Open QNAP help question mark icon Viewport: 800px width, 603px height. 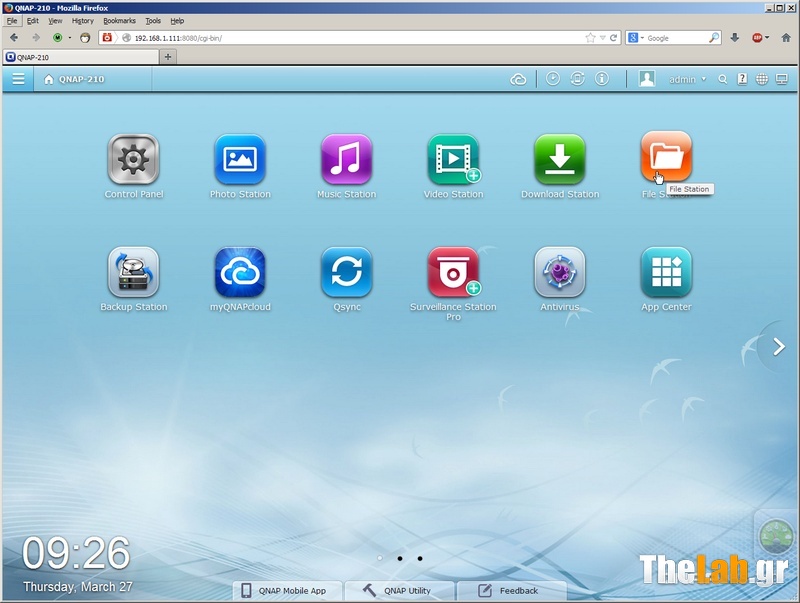click(742, 79)
